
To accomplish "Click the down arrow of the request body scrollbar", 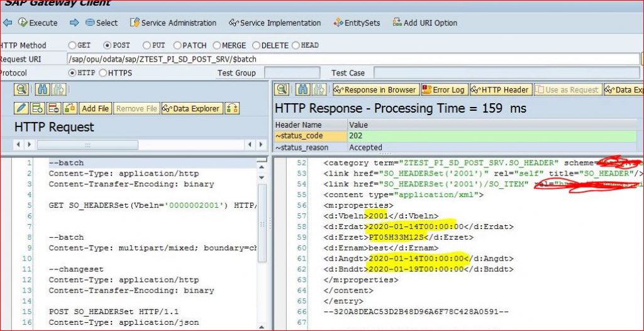I will (x=262, y=177).
